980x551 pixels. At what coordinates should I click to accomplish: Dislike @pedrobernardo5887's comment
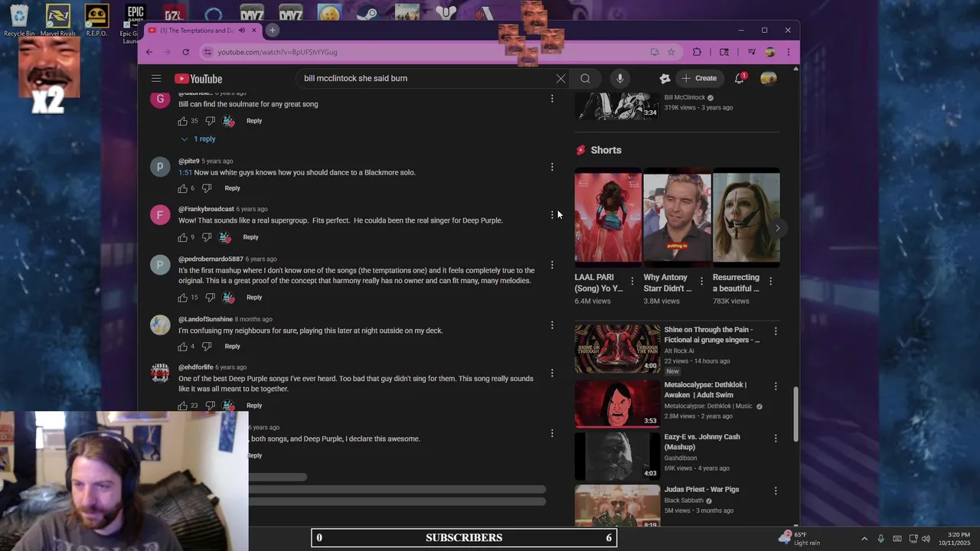point(210,298)
